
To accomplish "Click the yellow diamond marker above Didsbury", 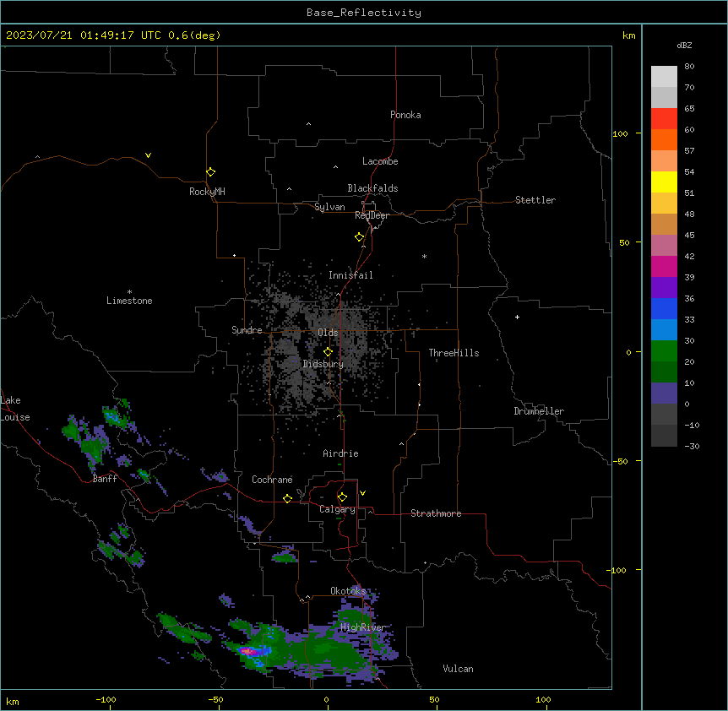I will 329,352.
